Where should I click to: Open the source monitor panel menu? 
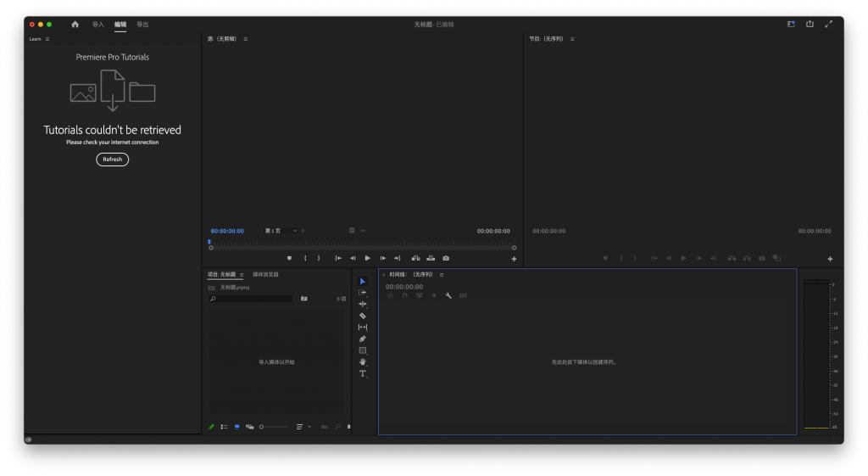[x=246, y=39]
